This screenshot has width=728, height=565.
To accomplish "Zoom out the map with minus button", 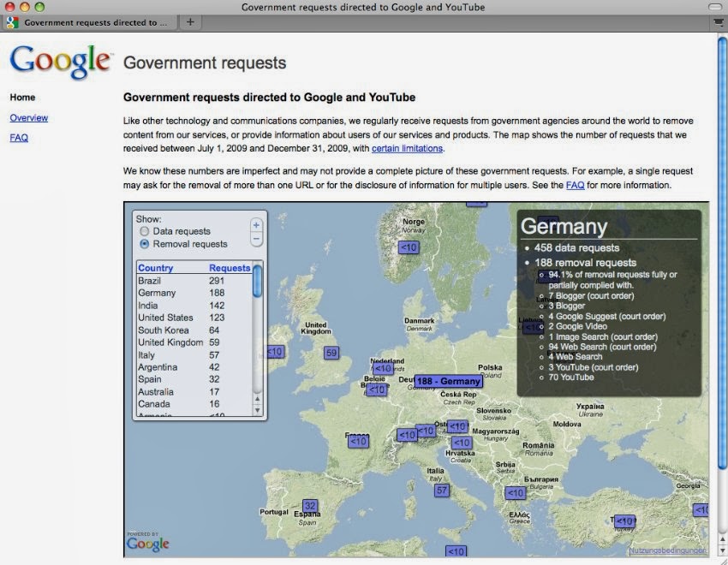I will click(256, 239).
